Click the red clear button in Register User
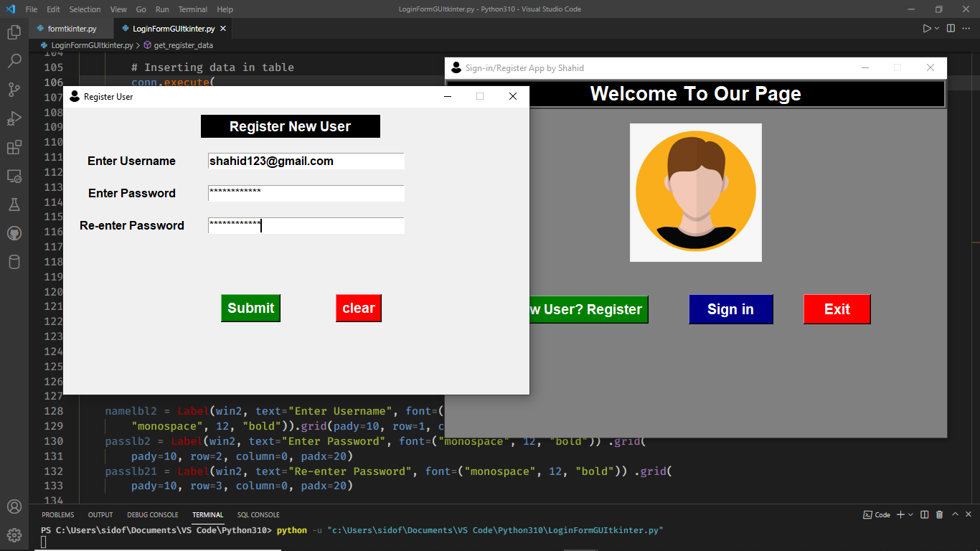The image size is (980, 551). point(359,308)
